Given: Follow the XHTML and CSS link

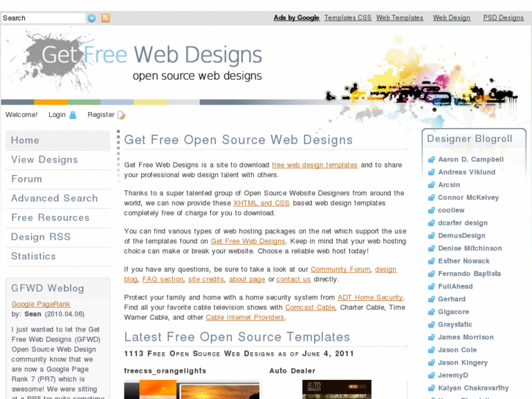Looking at the screenshot, I should click(261, 203).
